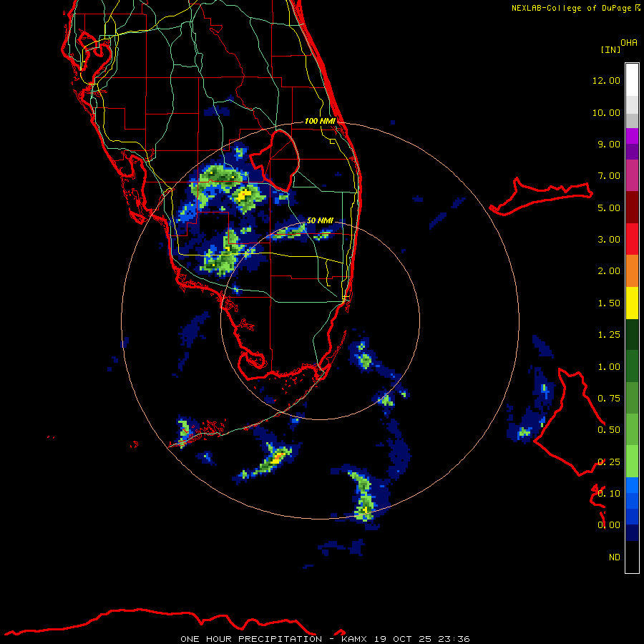The width and height of the screenshot is (644, 644).
Task: Click the ND legend label
Action: (x=615, y=557)
